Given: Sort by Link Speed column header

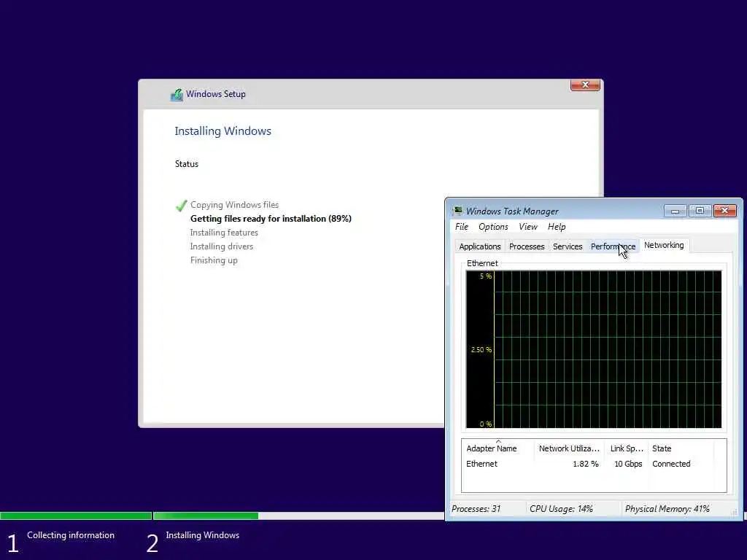Looking at the screenshot, I should coord(627,448).
